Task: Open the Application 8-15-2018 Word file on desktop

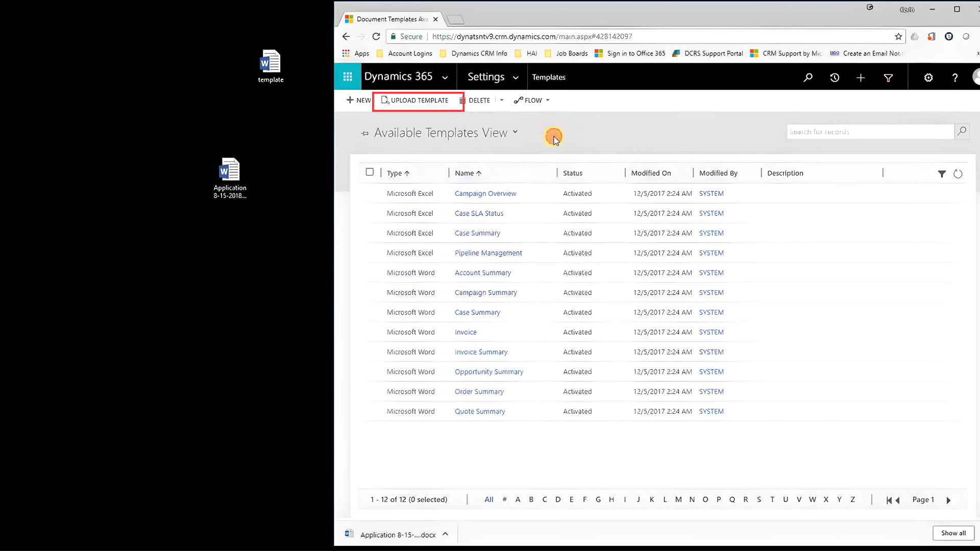Action: point(230,178)
